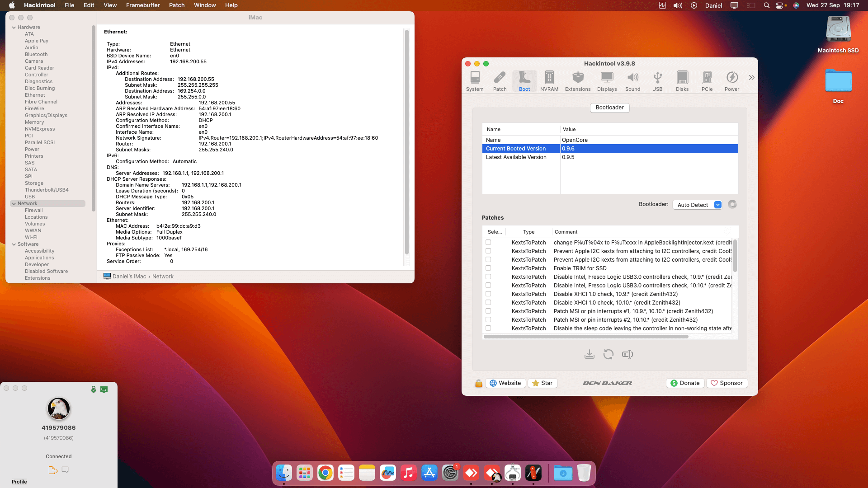Open the USB toolbar section
Viewport: 868px width, 488px height.
657,81
